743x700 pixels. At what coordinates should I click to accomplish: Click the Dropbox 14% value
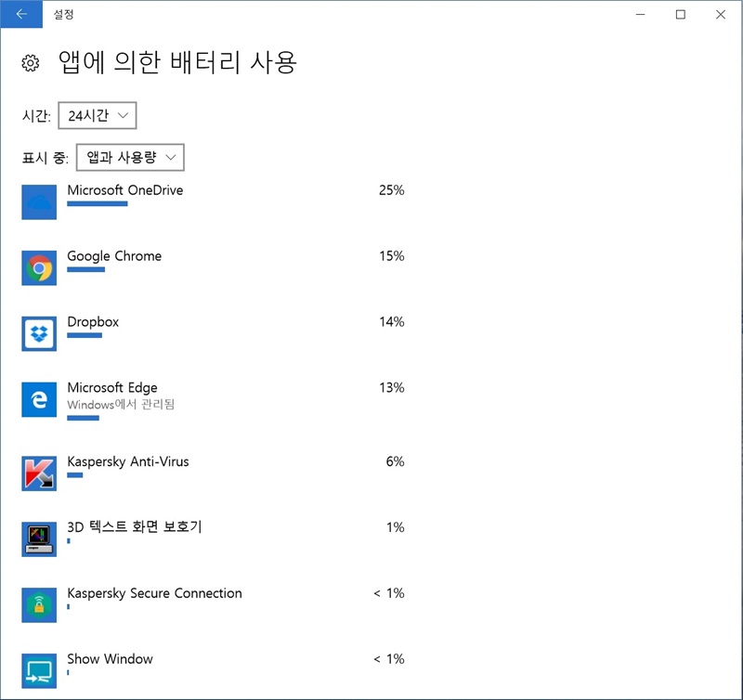click(x=391, y=322)
